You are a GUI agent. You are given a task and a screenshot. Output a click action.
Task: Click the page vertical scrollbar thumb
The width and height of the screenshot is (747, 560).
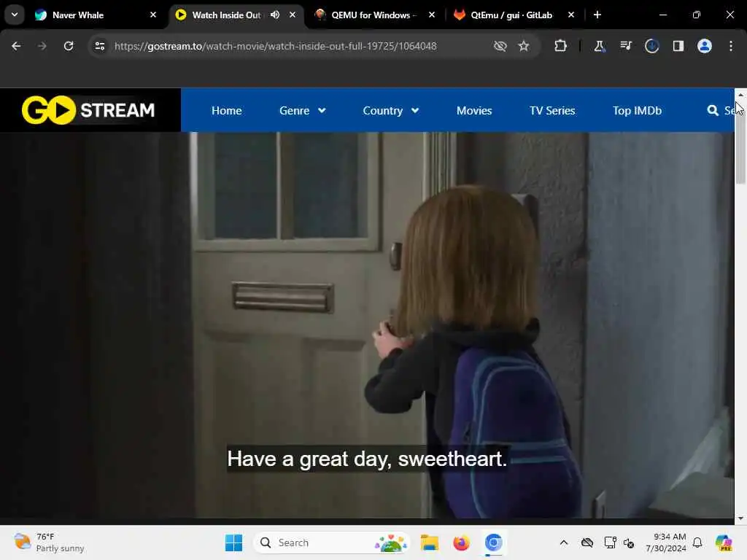tap(740, 142)
